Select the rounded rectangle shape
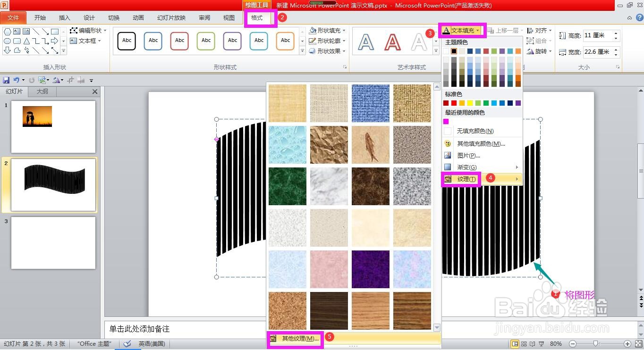The width and height of the screenshot is (644, 350). 17,41
